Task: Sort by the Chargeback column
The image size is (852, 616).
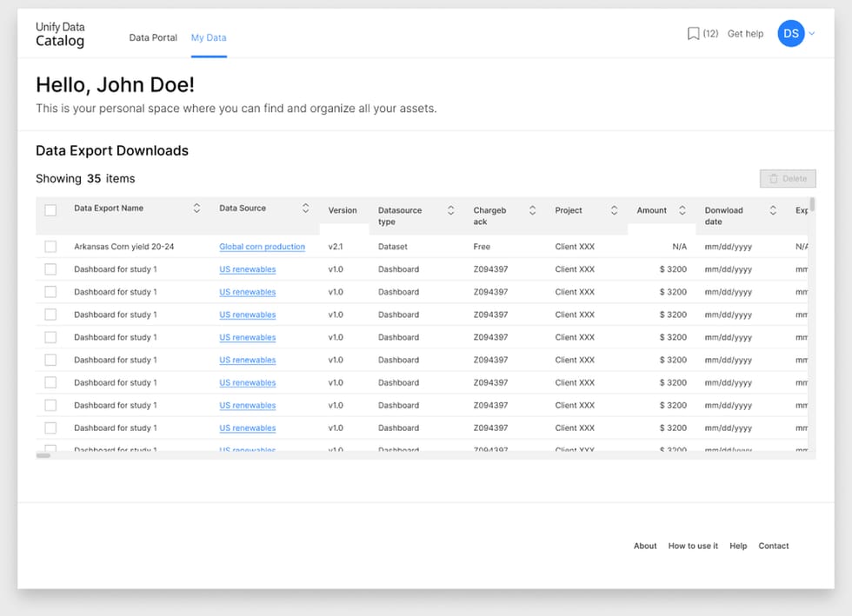Action: click(x=532, y=210)
